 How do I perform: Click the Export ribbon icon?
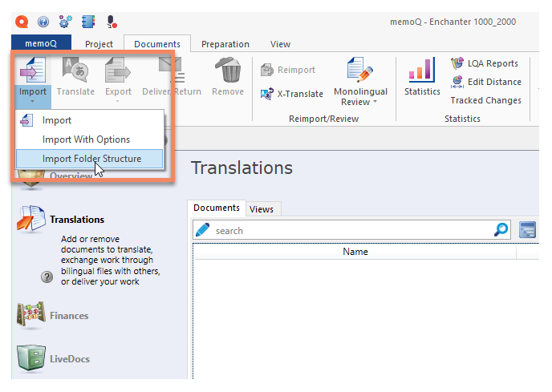pos(118,70)
